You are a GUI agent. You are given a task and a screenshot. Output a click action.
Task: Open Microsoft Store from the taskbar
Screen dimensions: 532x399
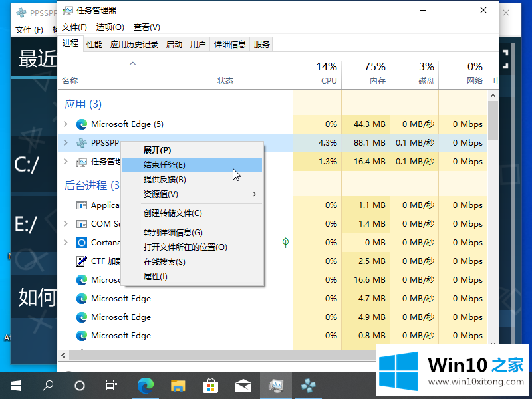point(211,386)
